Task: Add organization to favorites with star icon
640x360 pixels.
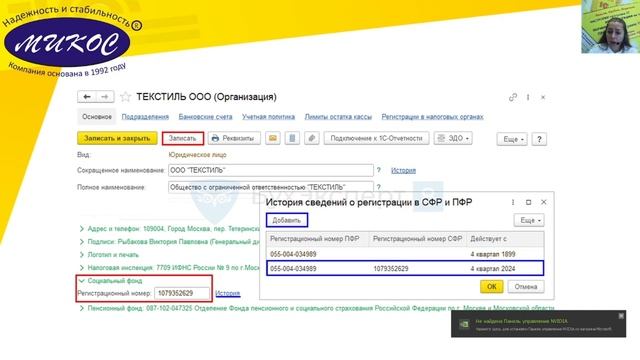Action: coord(125,97)
